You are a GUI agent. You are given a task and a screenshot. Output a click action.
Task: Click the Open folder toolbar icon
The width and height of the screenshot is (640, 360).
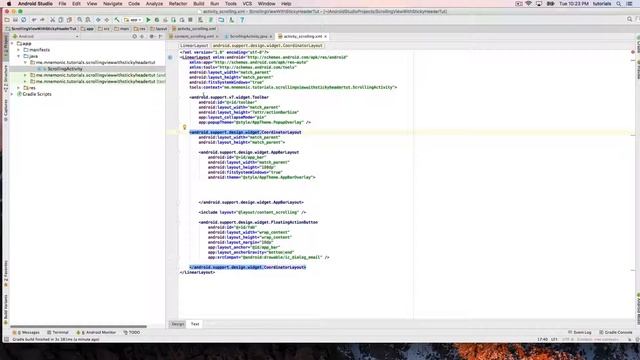(7, 20)
